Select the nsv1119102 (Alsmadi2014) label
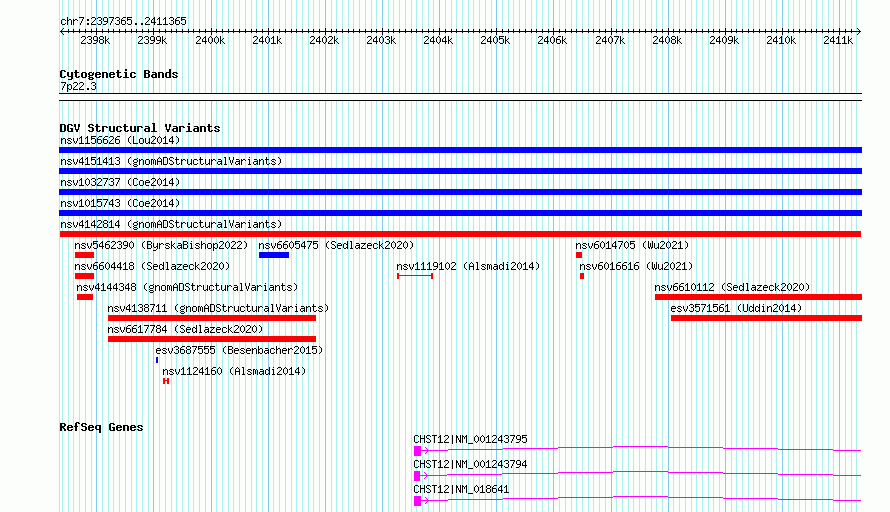890x512 pixels. pos(468,266)
